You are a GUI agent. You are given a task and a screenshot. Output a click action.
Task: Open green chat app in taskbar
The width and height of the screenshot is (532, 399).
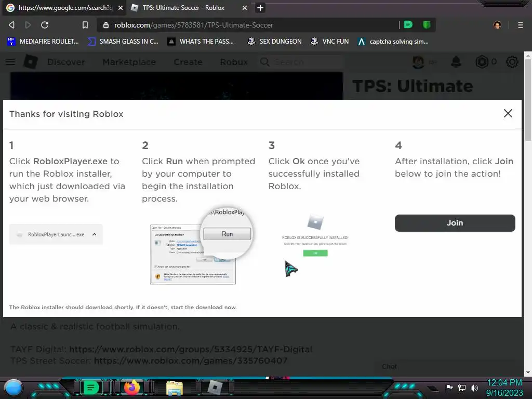[90, 387]
